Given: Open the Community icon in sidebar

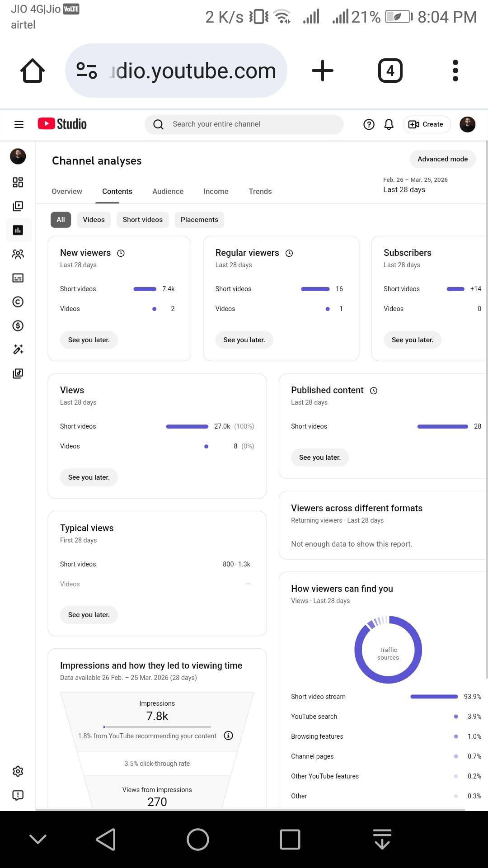Looking at the screenshot, I should (18, 254).
